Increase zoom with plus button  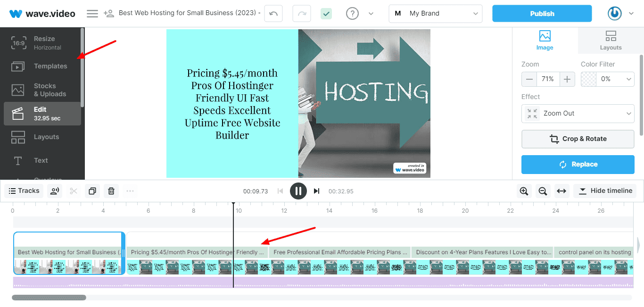(x=567, y=79)
